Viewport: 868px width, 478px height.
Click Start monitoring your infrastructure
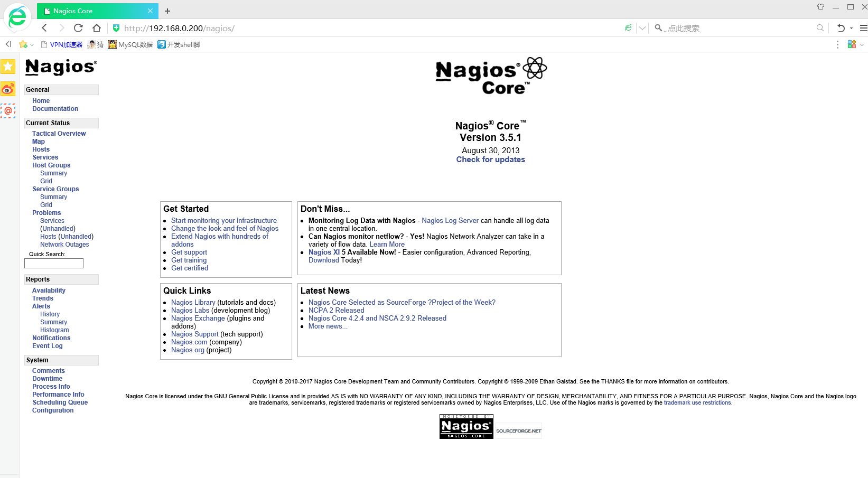224,221
